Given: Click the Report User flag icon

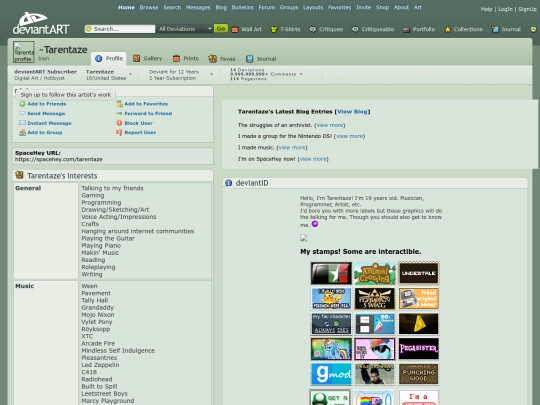Looking at the screenshot, I should tap(120, 132).
